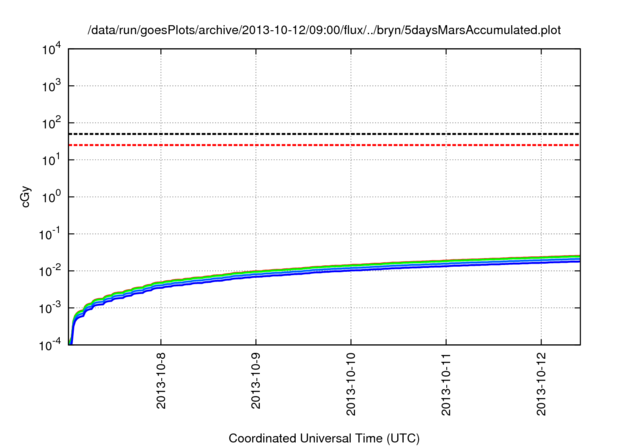
Task: Click the 2013-10-11 date label
Action: [x=446, y=384]
